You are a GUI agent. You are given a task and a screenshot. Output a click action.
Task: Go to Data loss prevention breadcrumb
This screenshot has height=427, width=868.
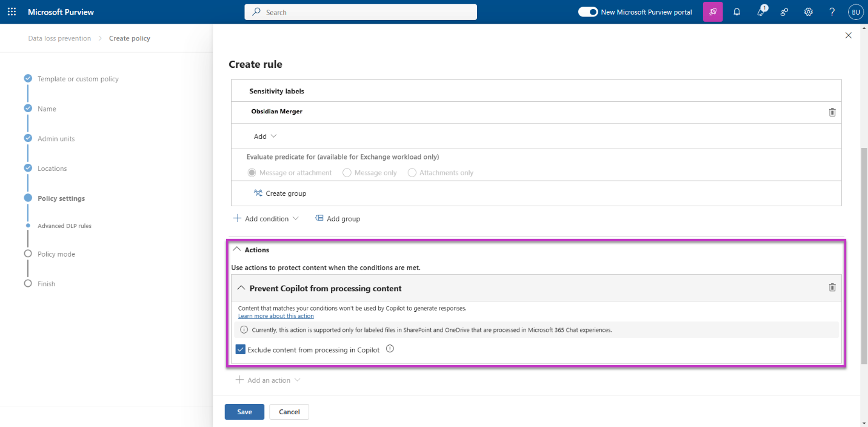pos(59,38)
